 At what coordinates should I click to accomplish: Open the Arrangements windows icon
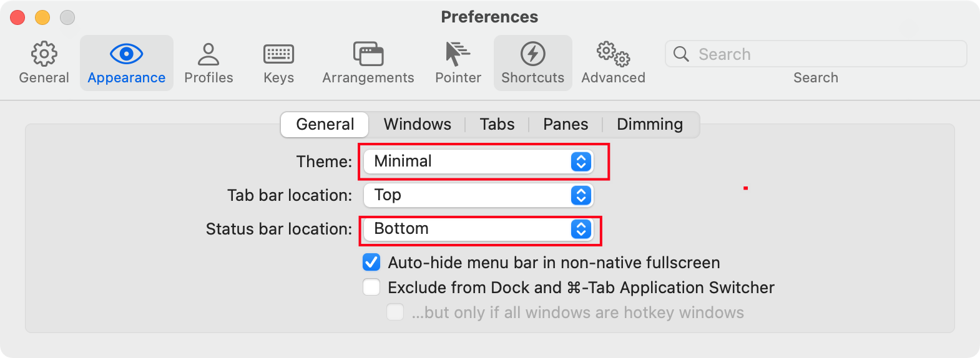click(368, 54)
